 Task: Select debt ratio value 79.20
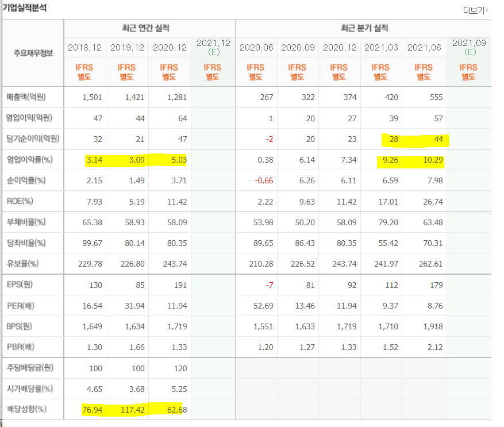coord(388,222)
